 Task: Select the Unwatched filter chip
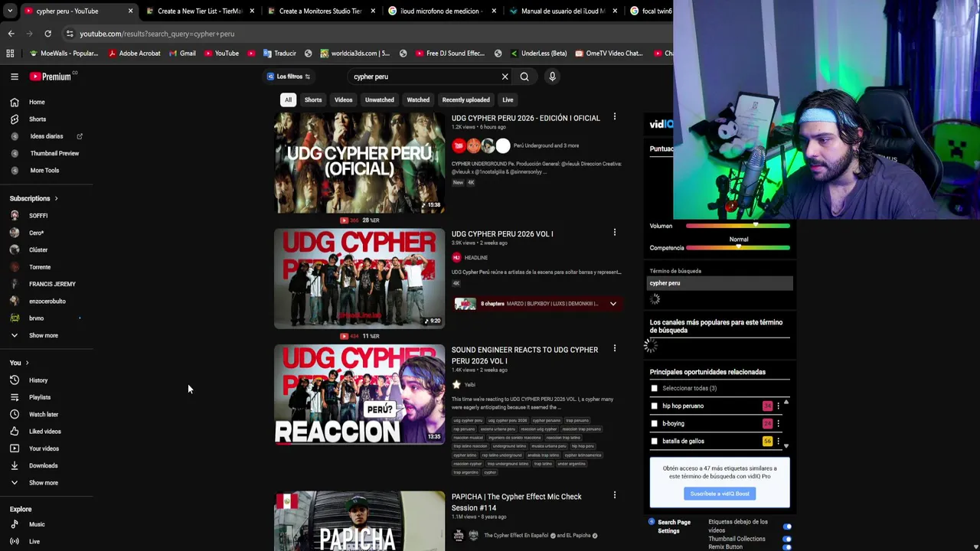coord(379,99)
